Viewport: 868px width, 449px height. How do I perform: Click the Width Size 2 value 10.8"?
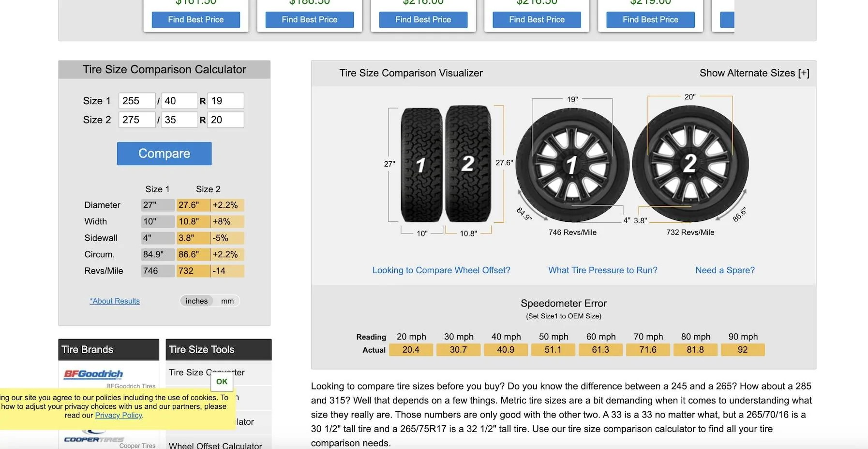(194, 222)
